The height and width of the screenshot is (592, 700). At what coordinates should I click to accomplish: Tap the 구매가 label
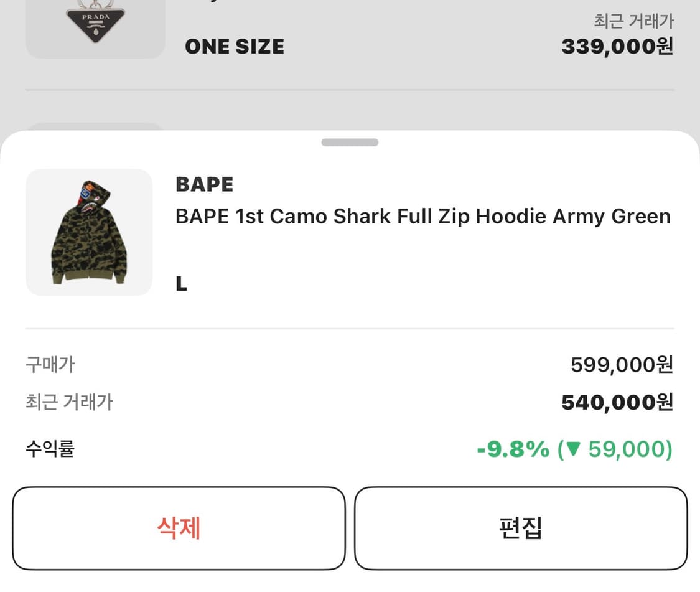coord(50,364)
